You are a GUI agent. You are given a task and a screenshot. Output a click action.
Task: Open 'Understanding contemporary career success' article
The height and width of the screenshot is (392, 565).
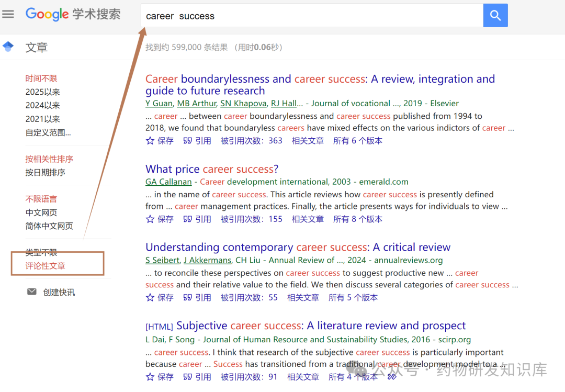coord(298,248)
